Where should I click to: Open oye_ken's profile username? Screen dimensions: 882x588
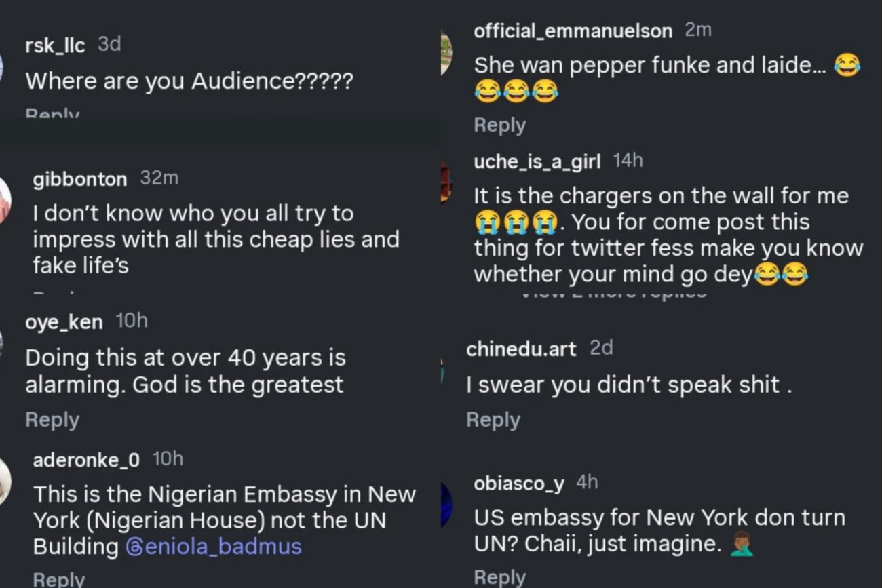64,321
